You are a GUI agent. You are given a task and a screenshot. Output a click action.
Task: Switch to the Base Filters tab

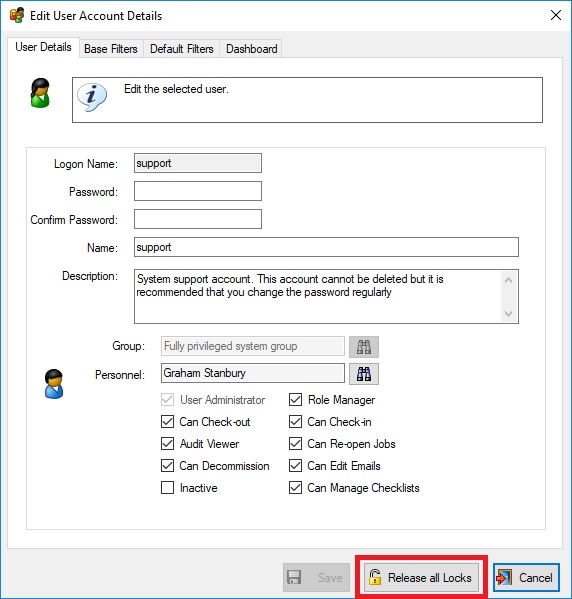click(111, 49)
